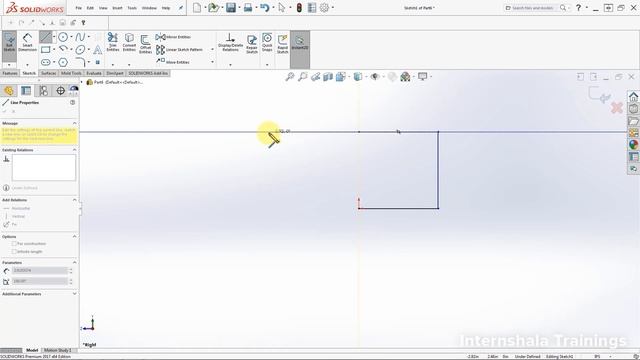This screenshot has height=360, width=640.
Task: Click the Trim Entities tool
Action: [113, 42]
